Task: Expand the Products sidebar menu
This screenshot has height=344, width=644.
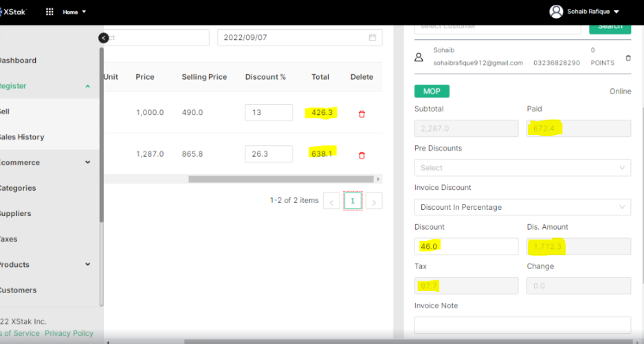Action: (87, 264)
